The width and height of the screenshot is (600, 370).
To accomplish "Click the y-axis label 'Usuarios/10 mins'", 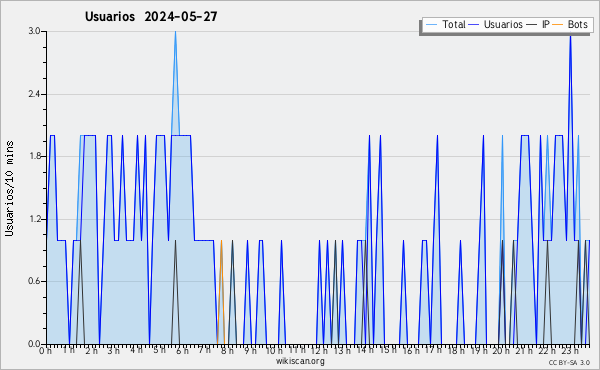I will coord(9,188).
